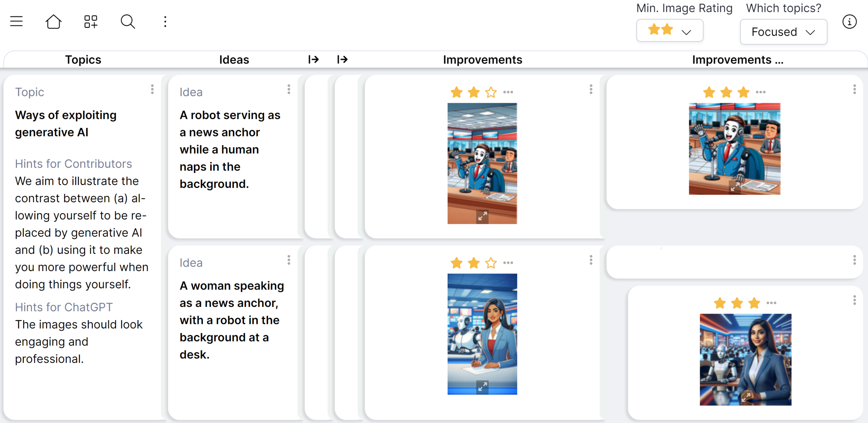The image size is (868, 423).
Task: Open more rating options on bottom-right image
Action: tap(771, 303)
